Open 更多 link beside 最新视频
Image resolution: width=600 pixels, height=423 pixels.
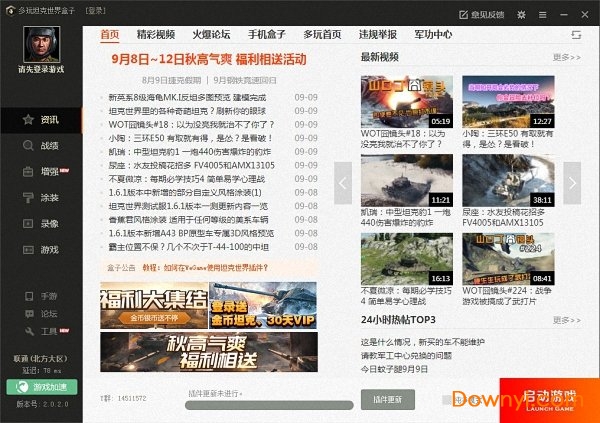coord(567,57)
